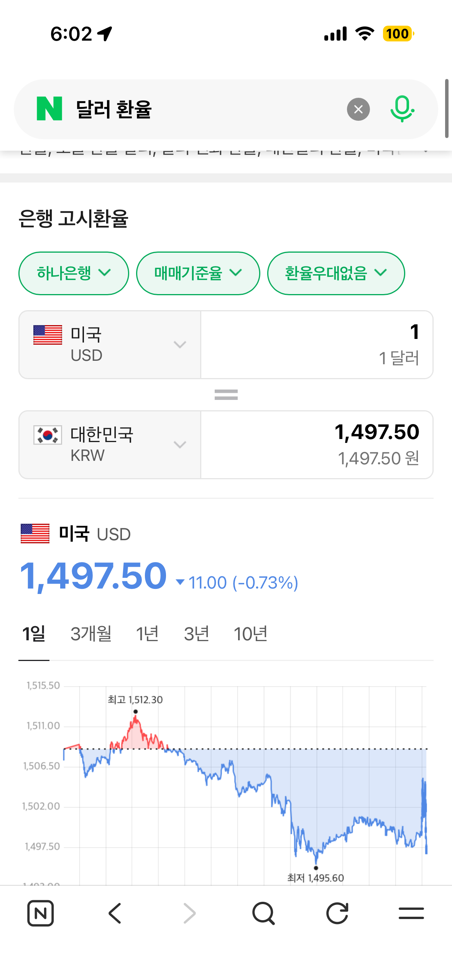Tap the bottom search magnifier icon
The image size is (452, 980).
[263, 913]
